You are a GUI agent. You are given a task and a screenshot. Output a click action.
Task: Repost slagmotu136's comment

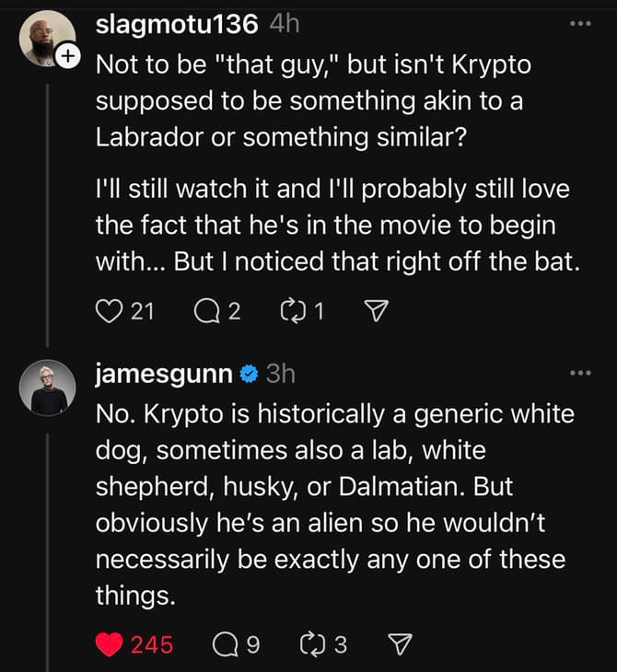coord(293,311)
